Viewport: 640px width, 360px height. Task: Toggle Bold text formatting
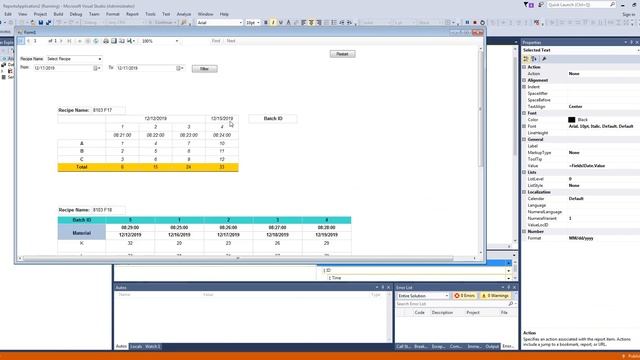[266, 22]
